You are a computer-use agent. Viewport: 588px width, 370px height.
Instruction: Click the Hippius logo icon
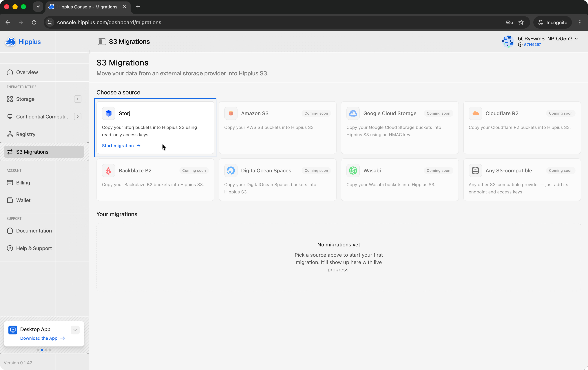(x=10, y=42)
